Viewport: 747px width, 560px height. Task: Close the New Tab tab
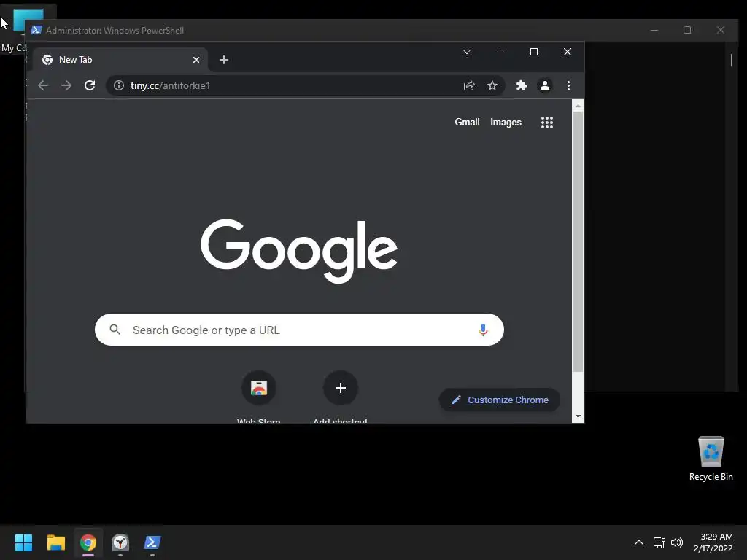point(196,60)
